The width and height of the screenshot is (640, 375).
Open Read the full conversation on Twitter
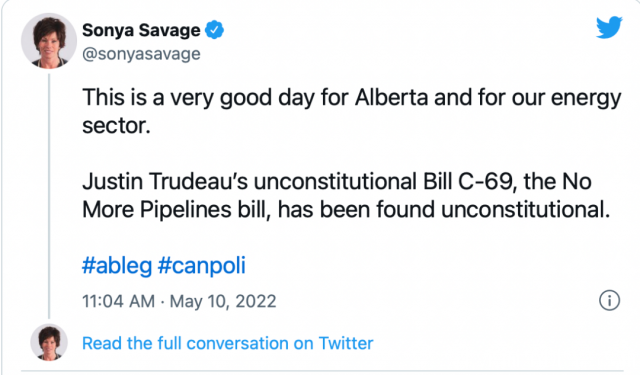coord(228,343)
